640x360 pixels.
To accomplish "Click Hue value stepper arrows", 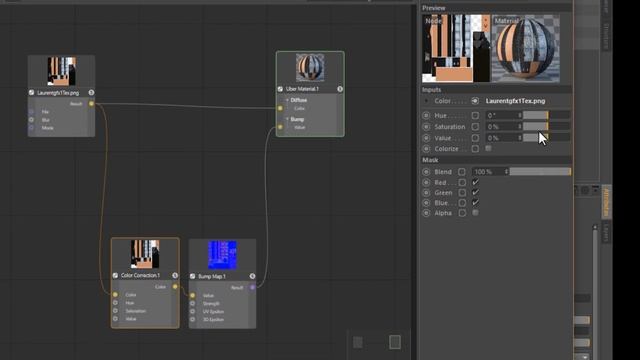I will pyautogui.click(x=520, y=116).
